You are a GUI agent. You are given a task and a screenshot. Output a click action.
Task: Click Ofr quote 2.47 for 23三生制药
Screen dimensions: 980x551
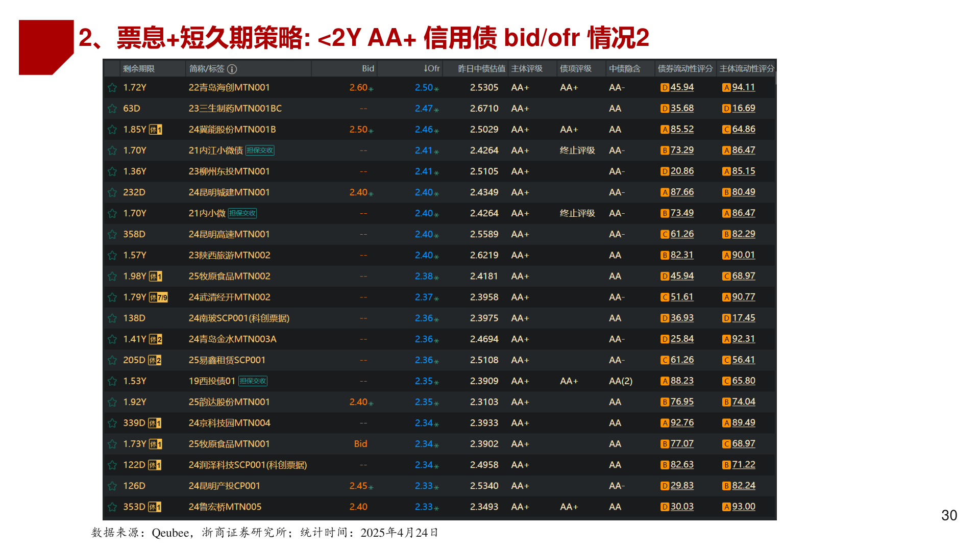pyautogui.click(x=424, y=109)
